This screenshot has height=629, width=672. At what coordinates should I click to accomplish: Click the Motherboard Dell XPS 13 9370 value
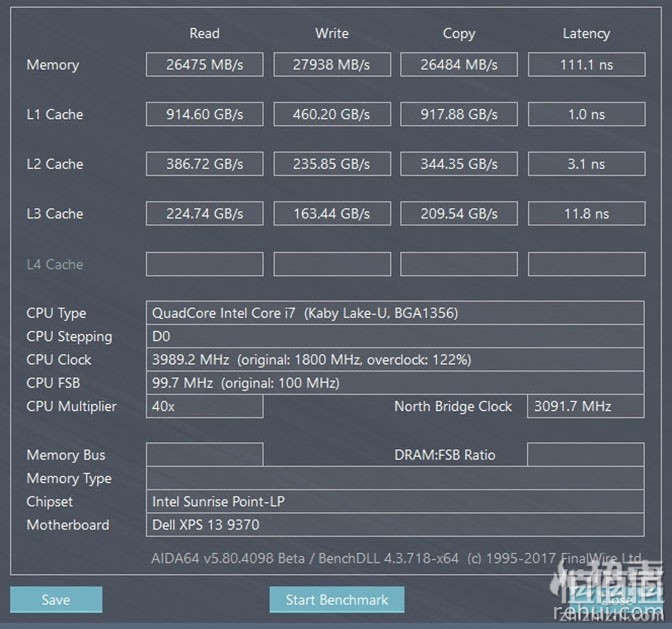[395, 525]
